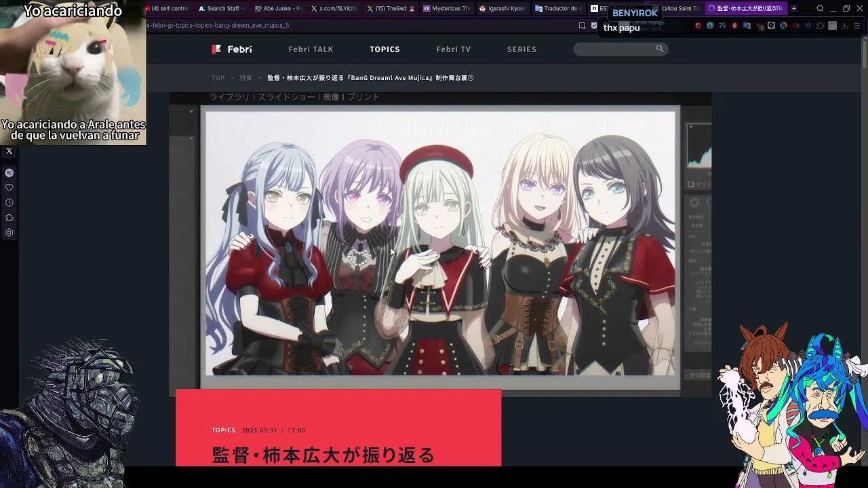
Task: Open the settings gear in the sidebar
Action: tap(9, 232)
